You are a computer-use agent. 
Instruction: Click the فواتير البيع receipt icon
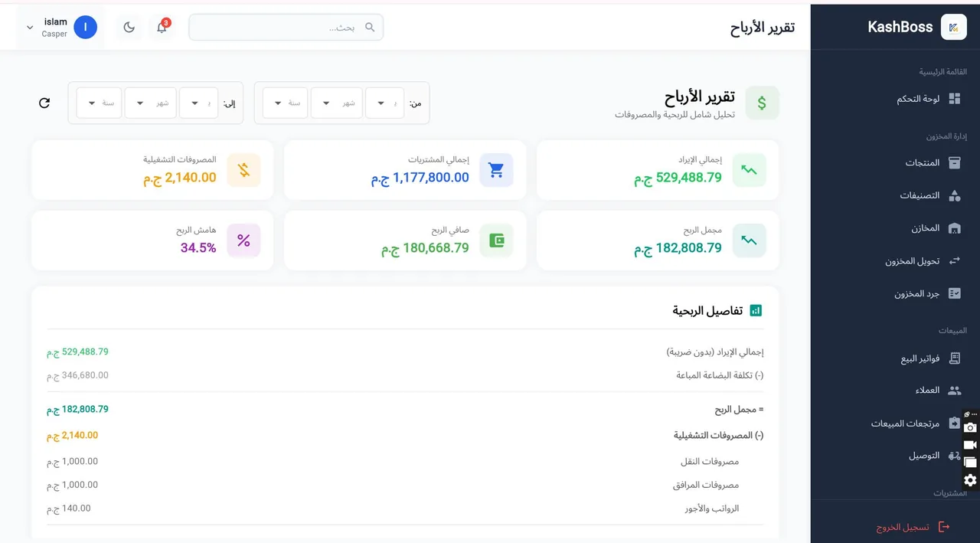(954, 358)
